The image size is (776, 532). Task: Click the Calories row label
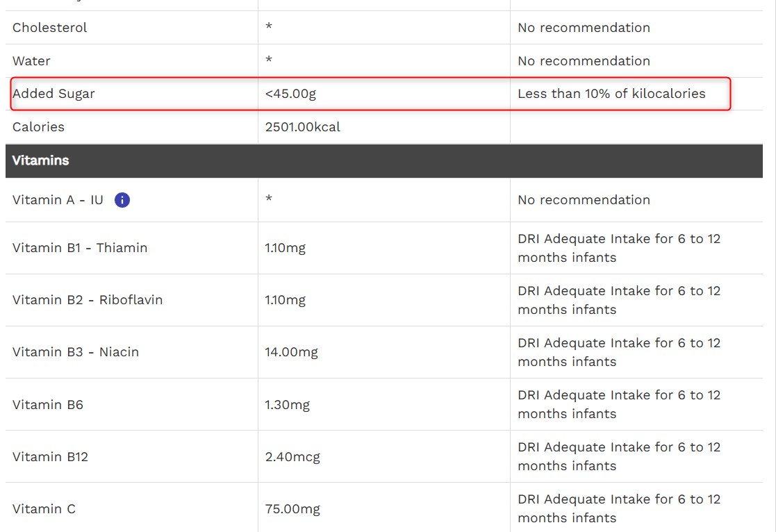click(x=38, y=127)
